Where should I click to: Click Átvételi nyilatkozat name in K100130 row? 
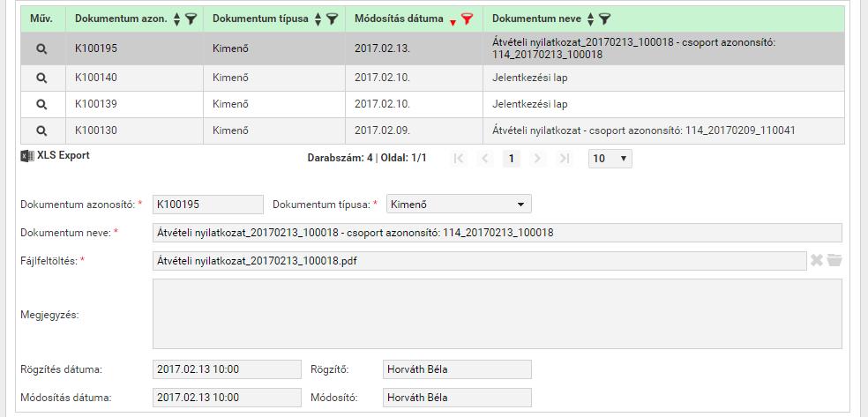tap(644, 130)
